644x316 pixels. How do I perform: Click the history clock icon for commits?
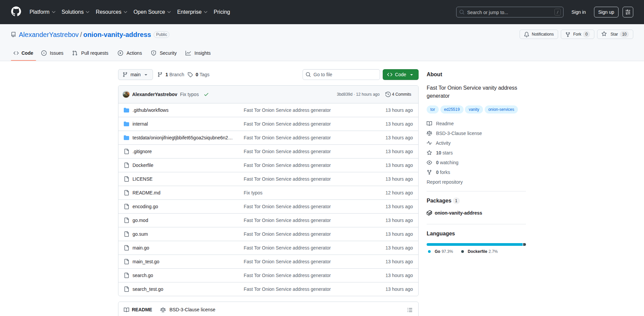[388, 94]
